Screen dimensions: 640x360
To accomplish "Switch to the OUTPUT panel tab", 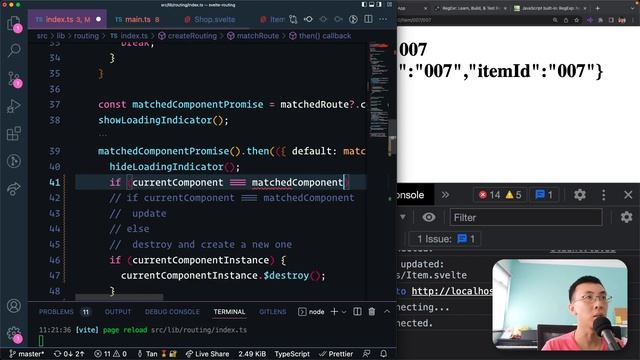I will tap(118, 312).
